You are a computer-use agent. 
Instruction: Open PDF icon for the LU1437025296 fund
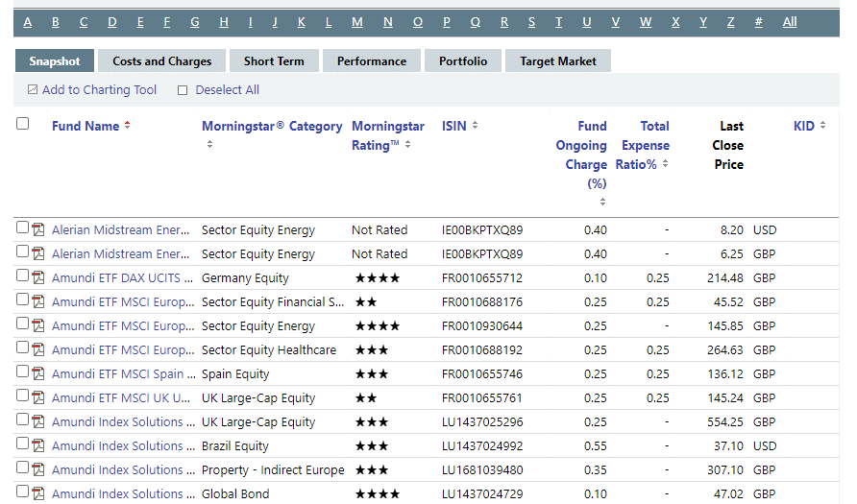click(x=38, y=421)
